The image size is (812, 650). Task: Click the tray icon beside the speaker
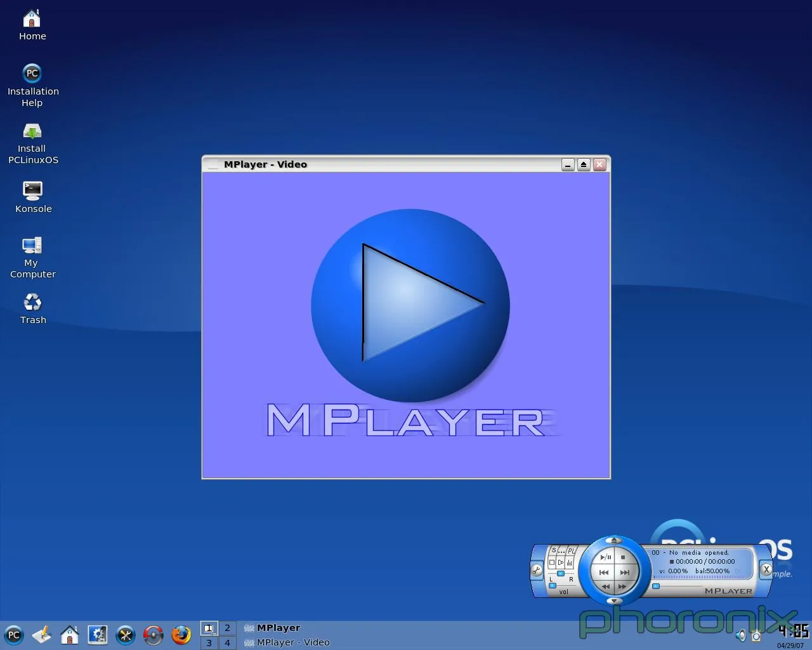pos(756,635)
